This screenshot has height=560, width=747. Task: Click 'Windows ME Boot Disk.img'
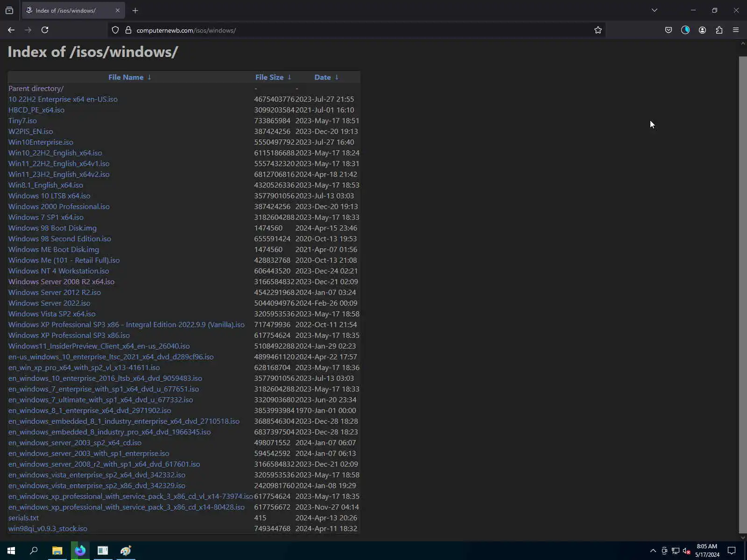pos(54,250)
